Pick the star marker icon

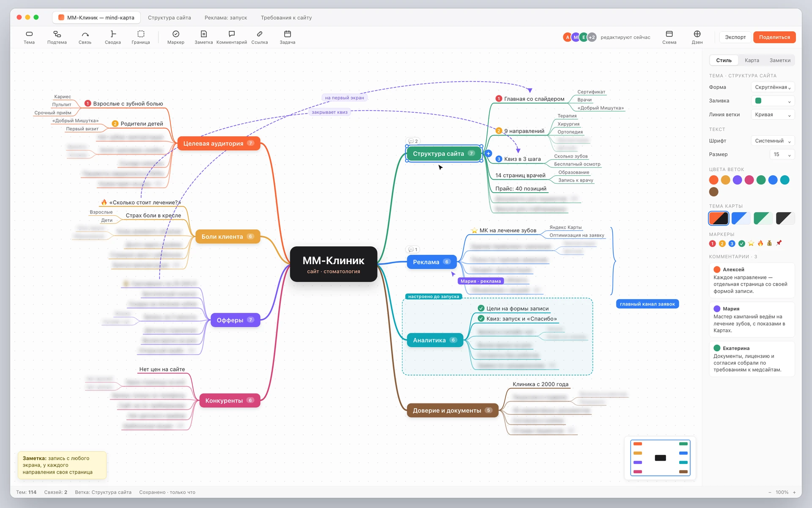click(x=751, y=243)
